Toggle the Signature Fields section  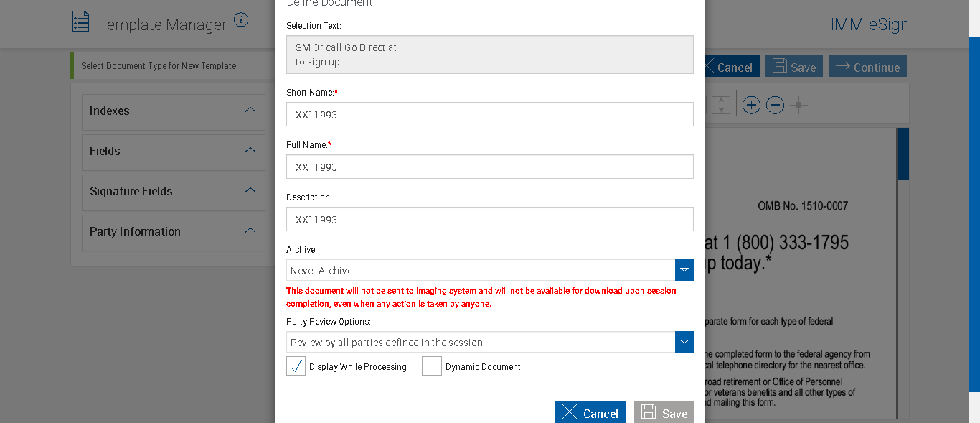[250, 191]
